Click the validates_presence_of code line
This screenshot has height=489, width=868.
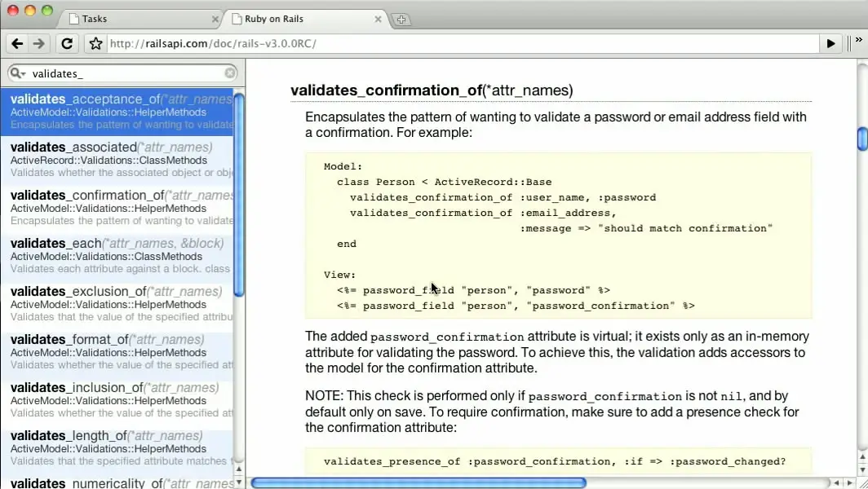coord(555,461)
